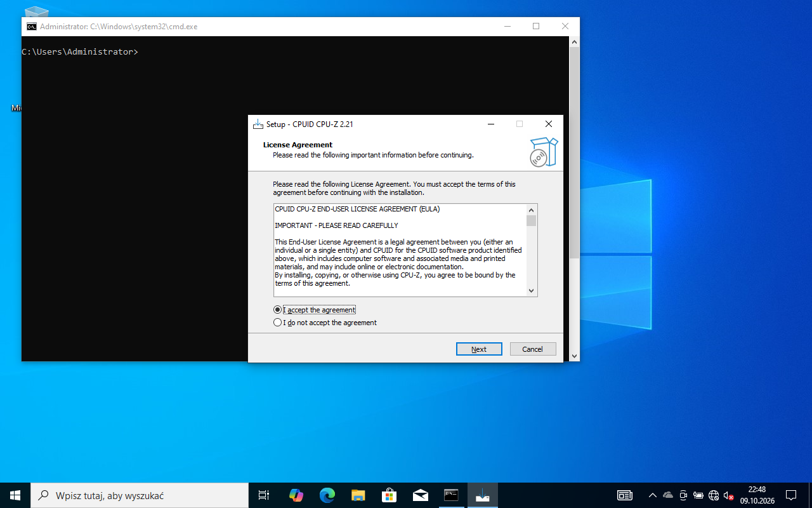Click the cmd.exe window title icon

(x=32, y=27)
